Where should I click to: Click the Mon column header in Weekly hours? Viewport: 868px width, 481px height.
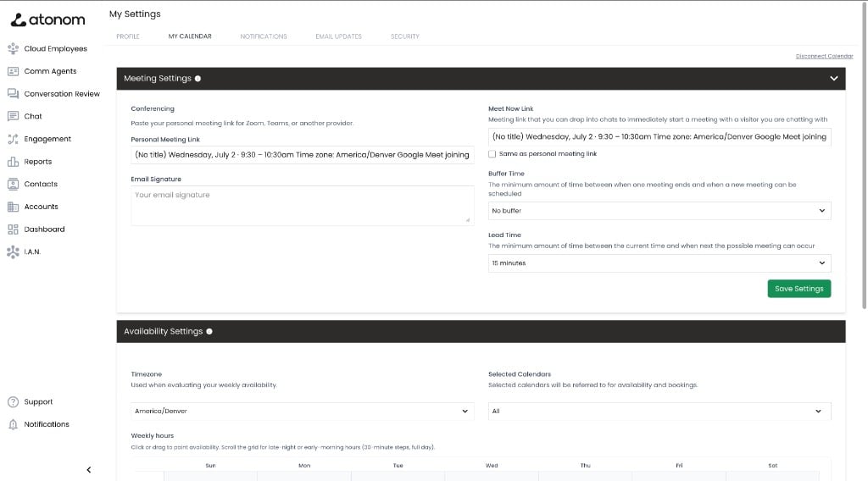coord(304,466)
